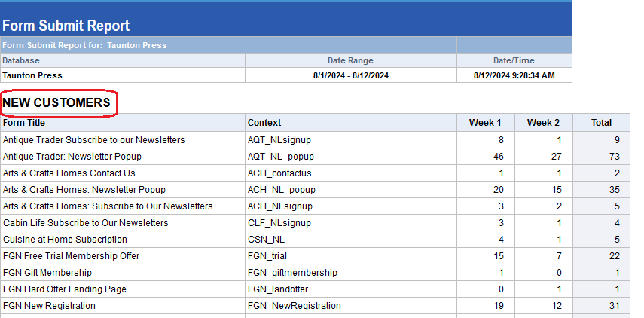
Task: Click the FGN_NewRegistration context cell
Action: (295, 306)
